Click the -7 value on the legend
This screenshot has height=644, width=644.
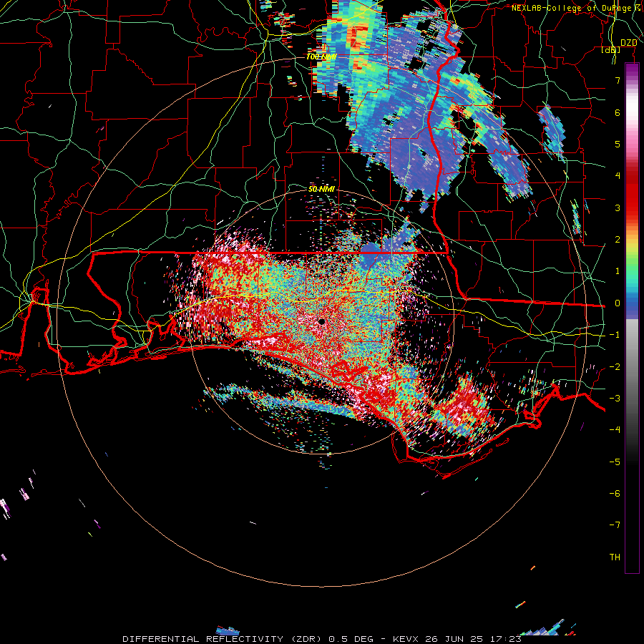click(615, 525)
